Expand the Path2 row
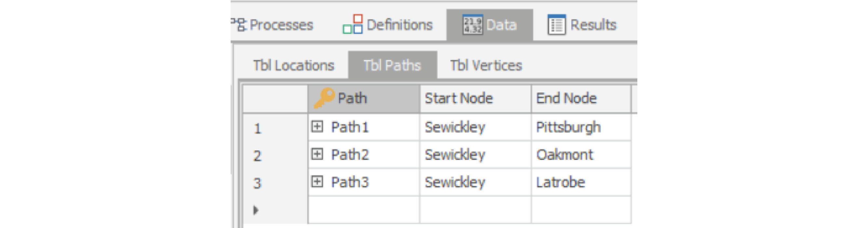The height and width of the screenshot is (228, 868). tap(317, 154)
